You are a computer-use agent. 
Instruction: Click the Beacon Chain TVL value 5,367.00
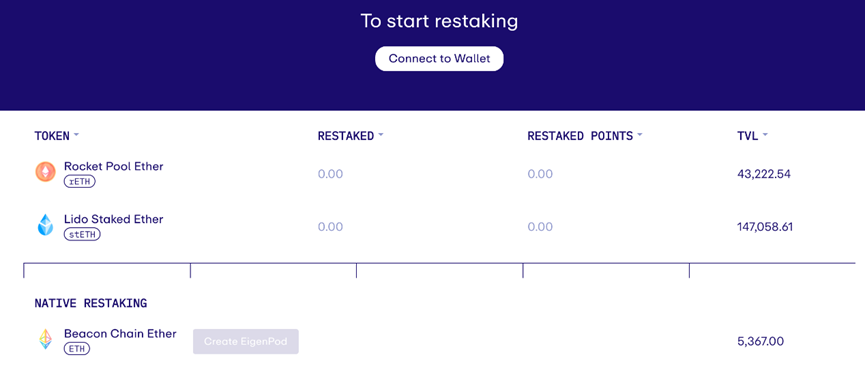pyautogui.click(x=760, y=342)
